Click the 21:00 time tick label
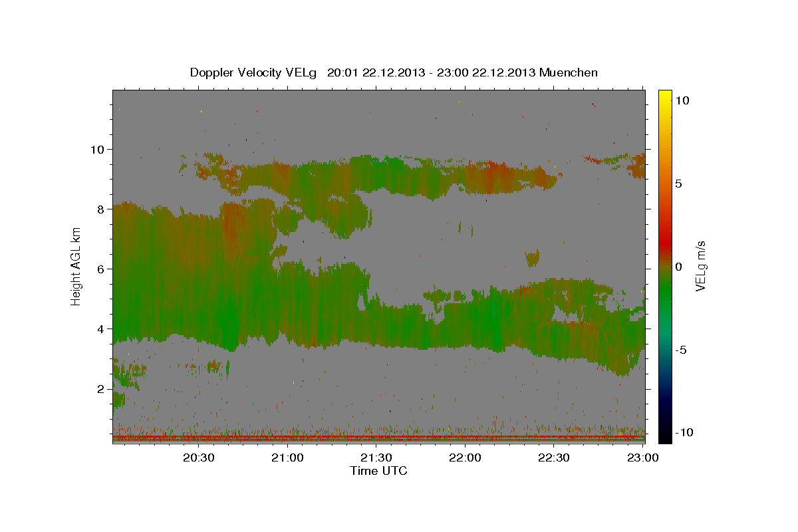The height and width of the screenshot is (532, 798). point(288,458)
